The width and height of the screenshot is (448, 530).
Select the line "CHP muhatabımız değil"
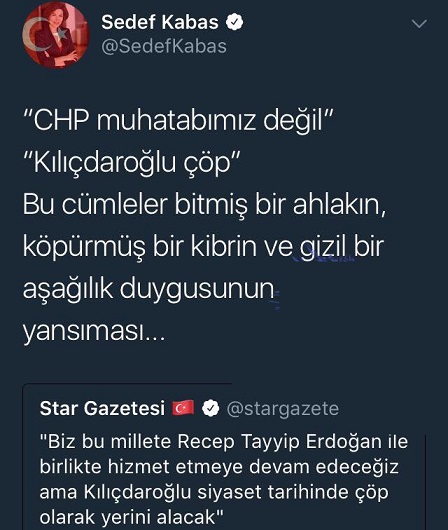(x=178, y=121)
